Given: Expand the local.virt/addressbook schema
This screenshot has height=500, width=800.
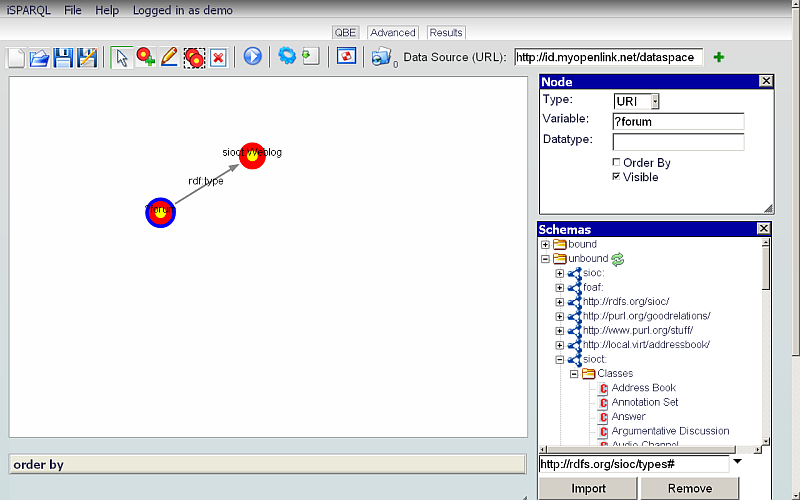Looking at the screenshot, I should coord(560,345).
